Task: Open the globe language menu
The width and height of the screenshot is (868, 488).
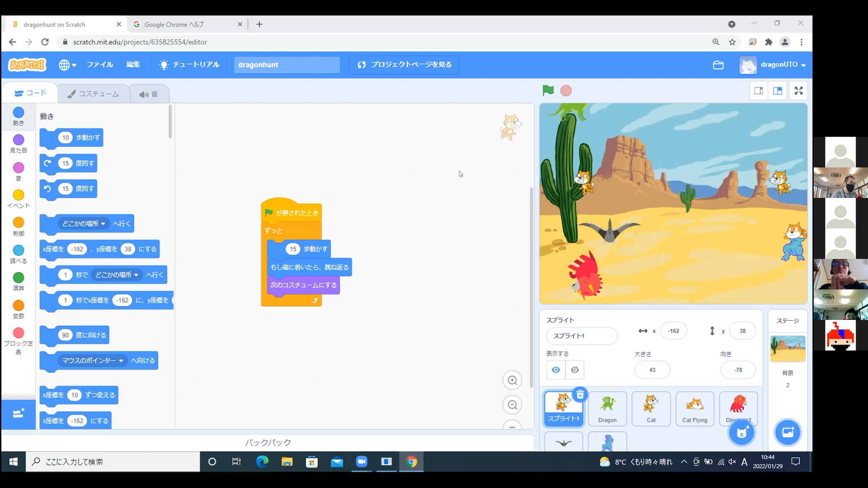Action: (x=67, y=65)
